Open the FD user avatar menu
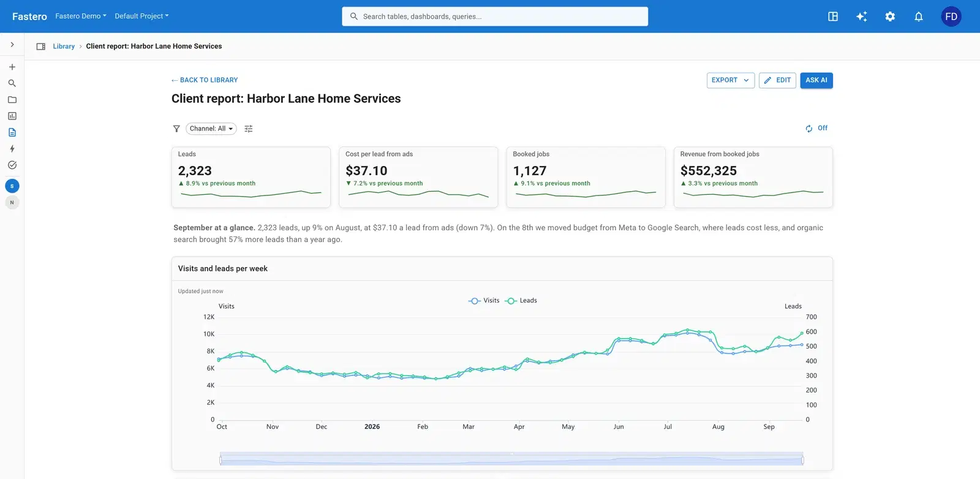Viewport: 980px width, 479px height. [x=951, y=17]
